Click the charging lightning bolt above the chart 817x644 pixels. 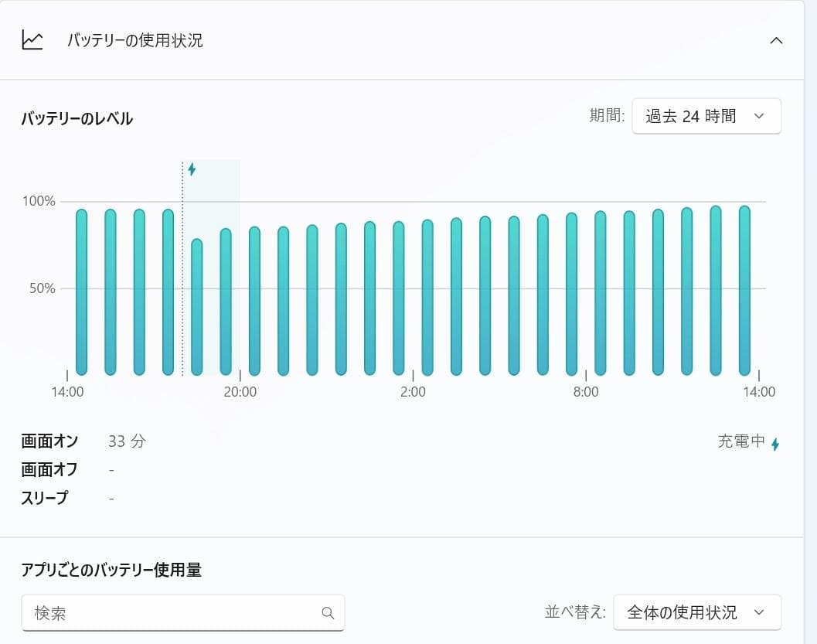point(192,169)
